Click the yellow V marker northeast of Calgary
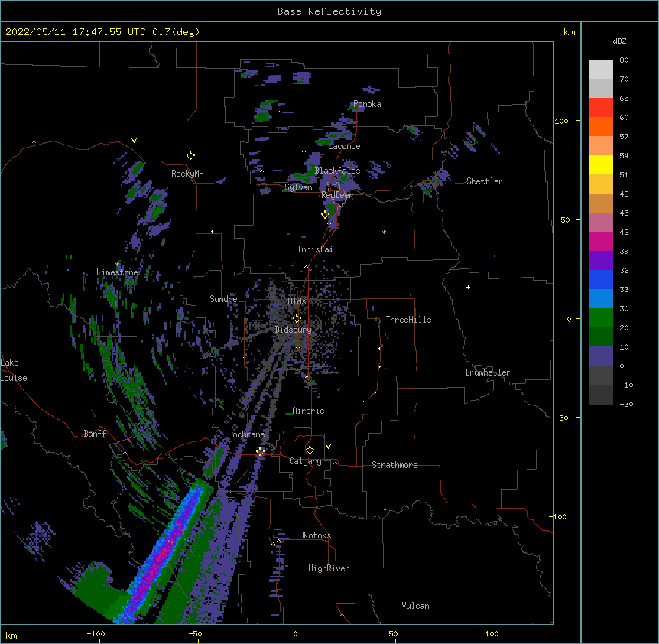 tap(328, 447)
